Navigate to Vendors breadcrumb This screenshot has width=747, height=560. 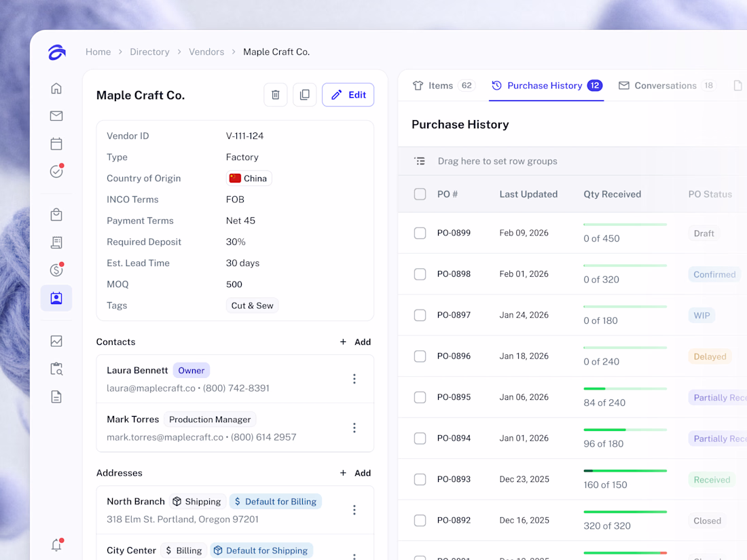click(x=206, y=52)
